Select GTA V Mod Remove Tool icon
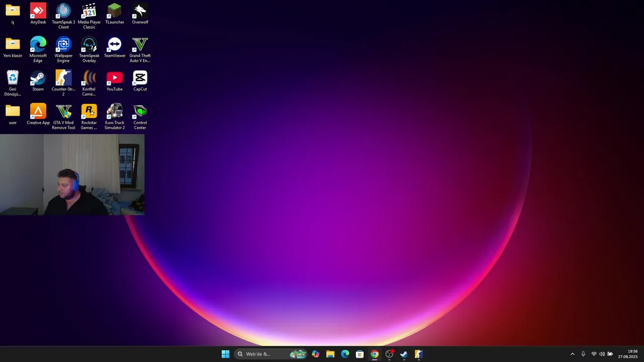 (x=63, y=117)
